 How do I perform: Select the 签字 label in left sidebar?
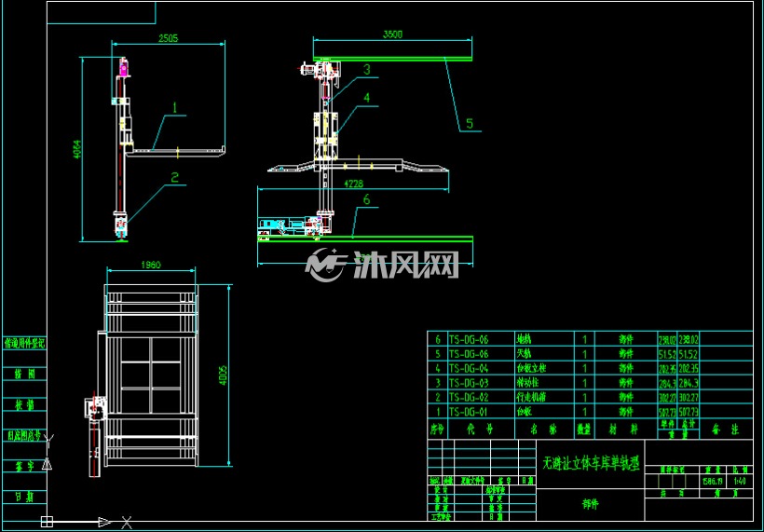click(x=25, y=466)
